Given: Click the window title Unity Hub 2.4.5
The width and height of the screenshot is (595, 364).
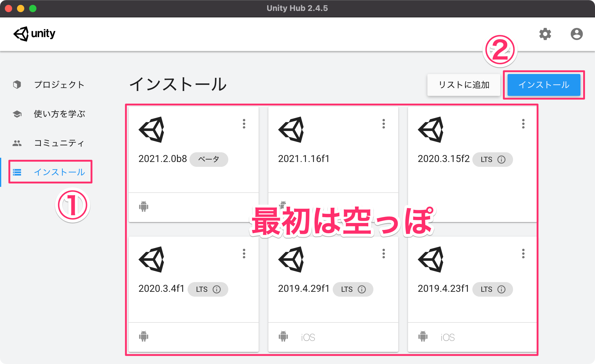Looking at the screenshot, I should tap(297, 8).
